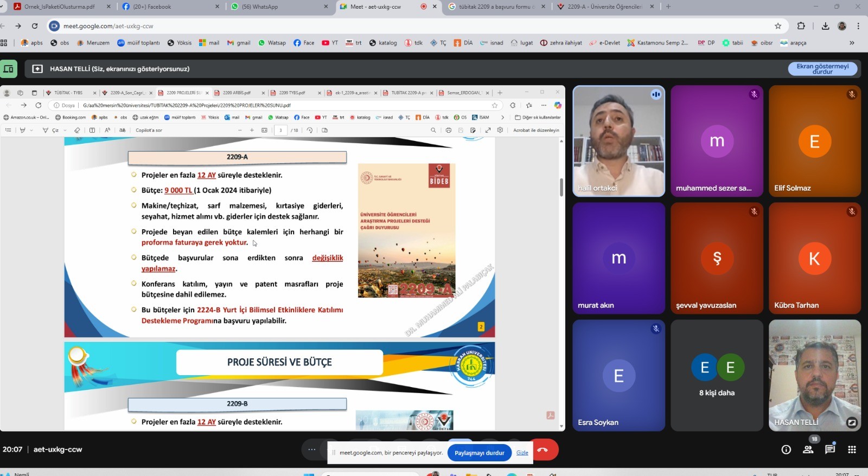Open the Chrome extensions puzzle icon
This screenshot has height=476, width=868.
(801, 26)
